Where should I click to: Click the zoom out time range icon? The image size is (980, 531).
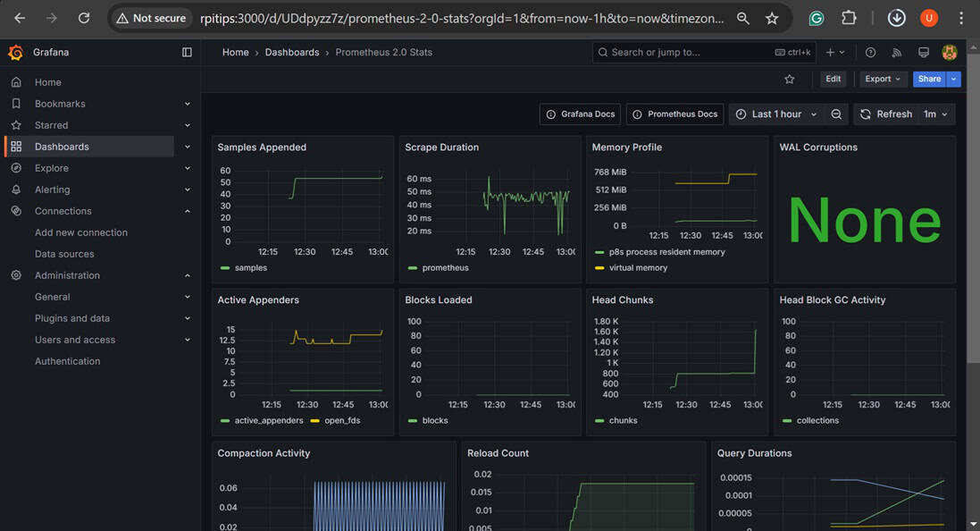pos(836,114)
